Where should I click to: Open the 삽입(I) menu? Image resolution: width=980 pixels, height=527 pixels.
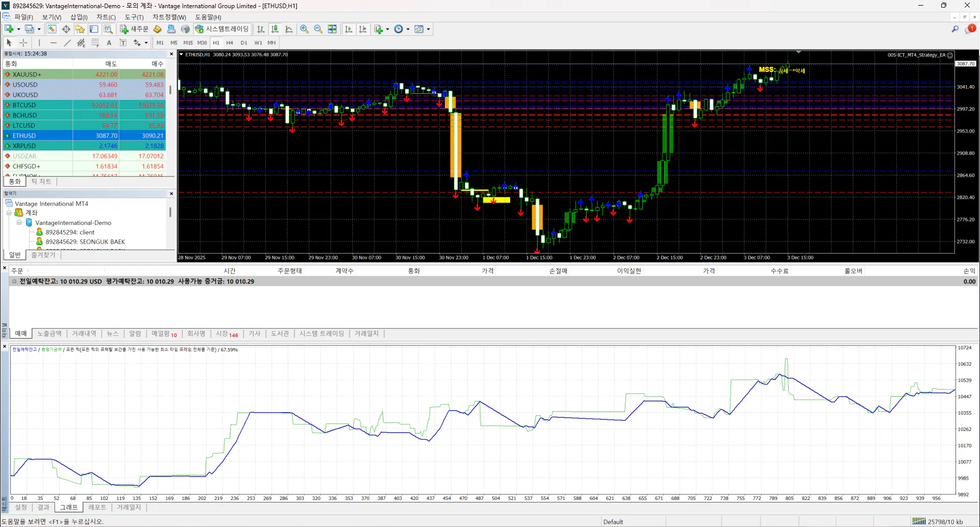79,17
